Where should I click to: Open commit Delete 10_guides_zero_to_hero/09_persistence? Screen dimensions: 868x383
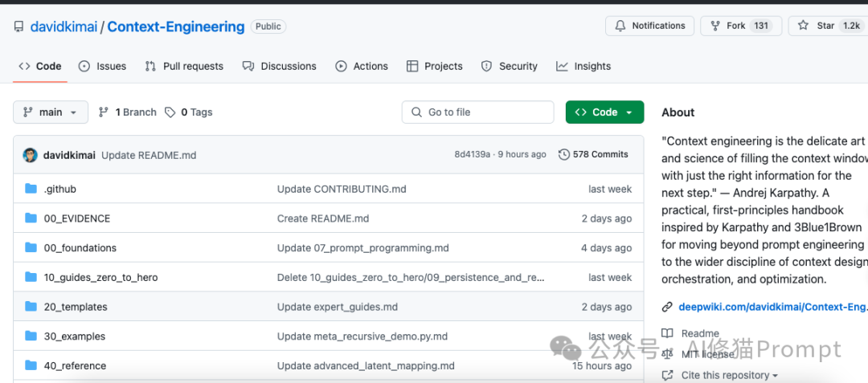pos(411,278)
